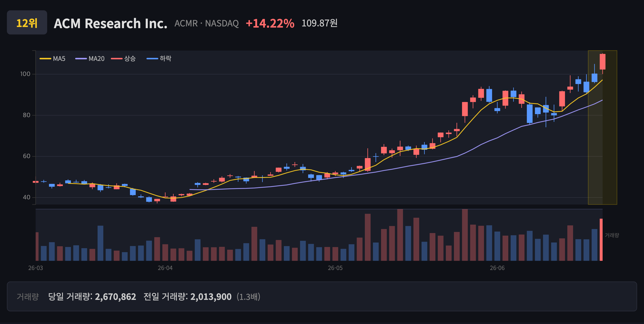Click the 26-06 date axis label

(497, 268)
